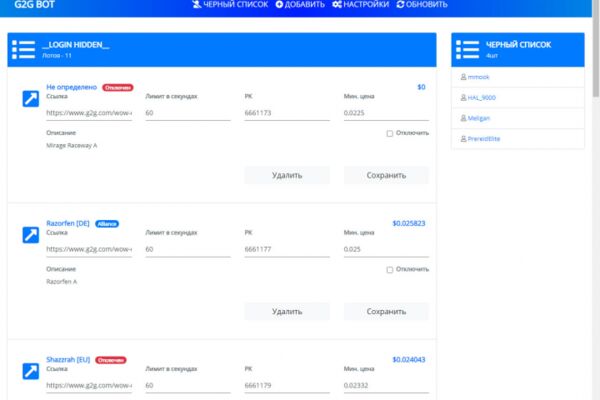The width and height of the screenshot is (600, 400).
Task: Click the Razorfen [DE] lot title
Action: click(68, 223)
